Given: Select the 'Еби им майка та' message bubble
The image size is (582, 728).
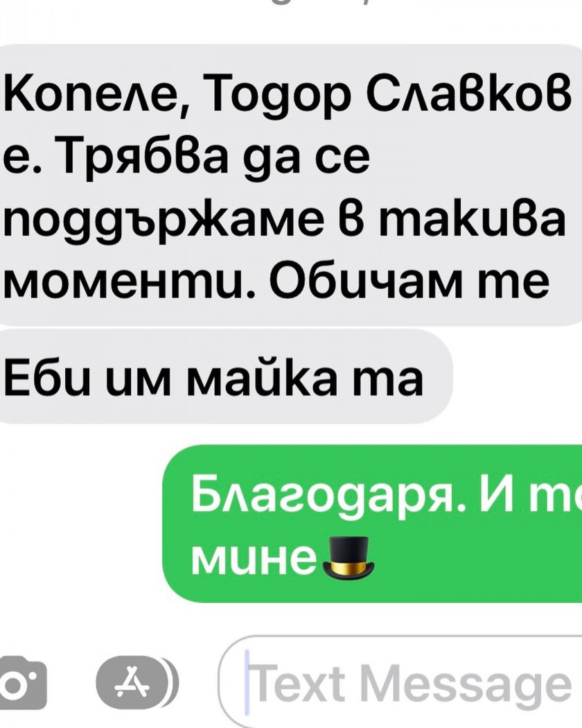Looking at the screenshot, I should 224,376.
